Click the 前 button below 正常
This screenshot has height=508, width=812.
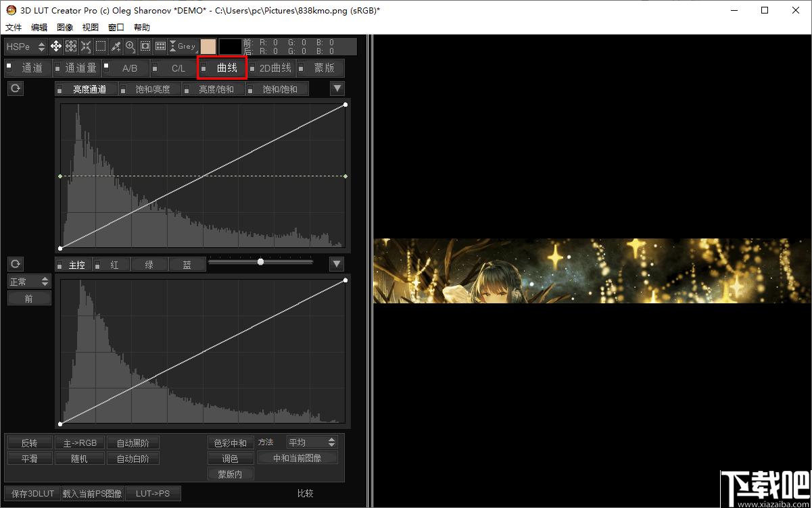pyautogui.click(x=29, y=299)
